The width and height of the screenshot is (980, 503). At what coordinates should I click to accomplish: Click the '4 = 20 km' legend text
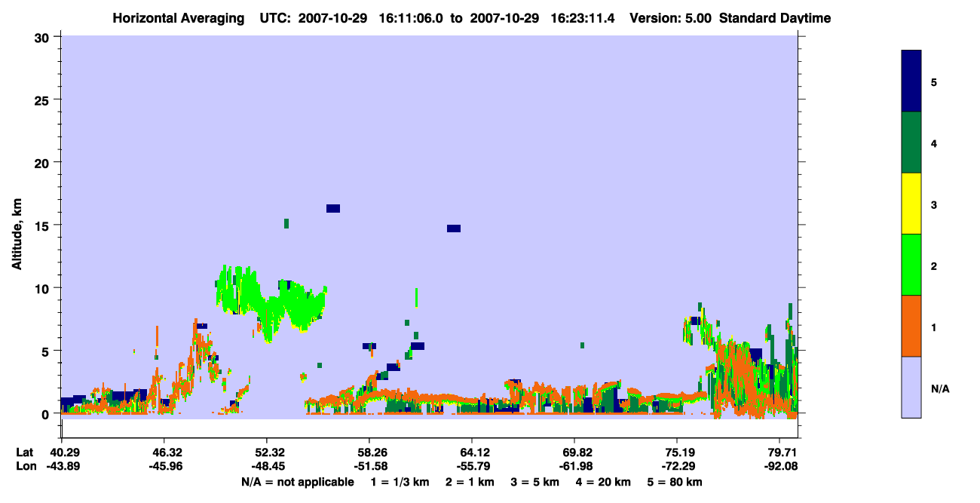click(603, 482)
